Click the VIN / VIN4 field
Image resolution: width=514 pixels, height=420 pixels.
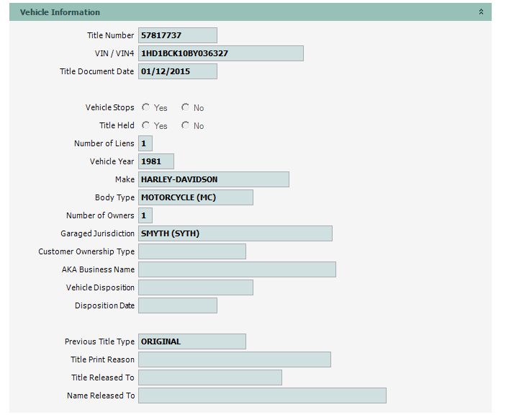coord(220,53)
